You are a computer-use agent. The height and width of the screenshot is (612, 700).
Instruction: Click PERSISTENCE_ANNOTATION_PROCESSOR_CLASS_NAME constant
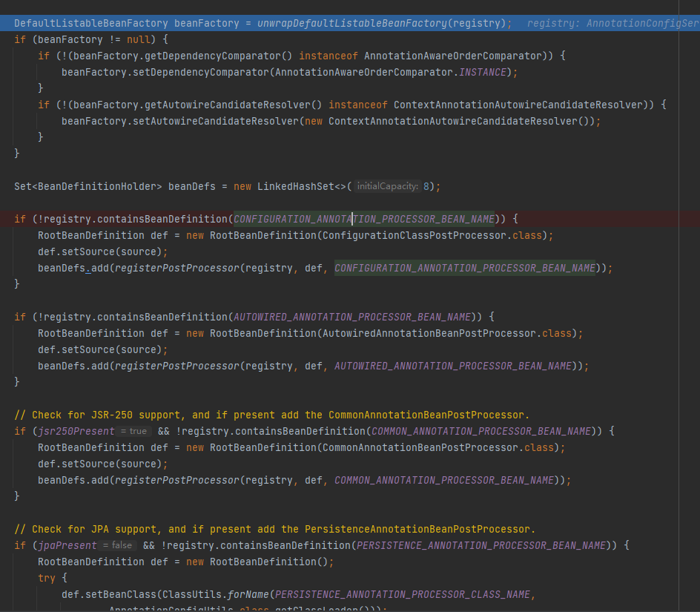coord(402,595)
